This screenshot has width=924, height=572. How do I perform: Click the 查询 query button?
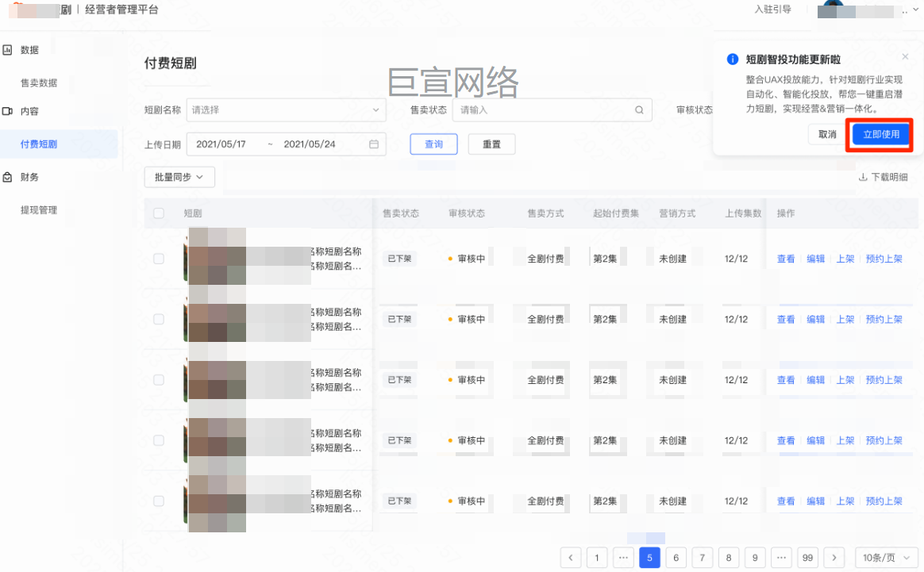pos(433,144)
